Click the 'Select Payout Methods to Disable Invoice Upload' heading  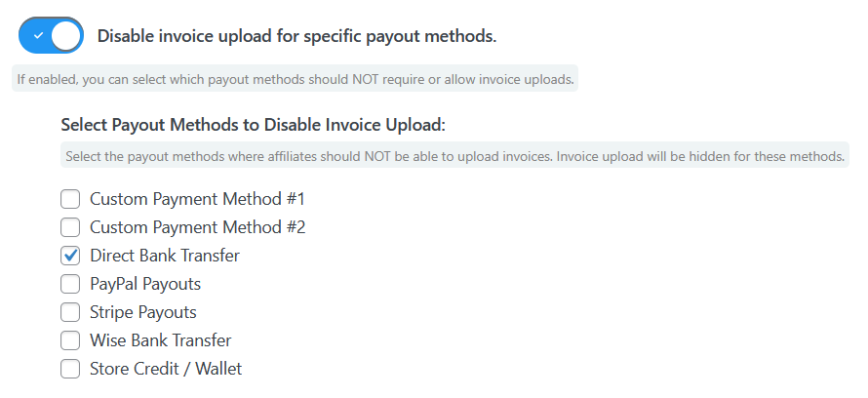tap(253, 125)
